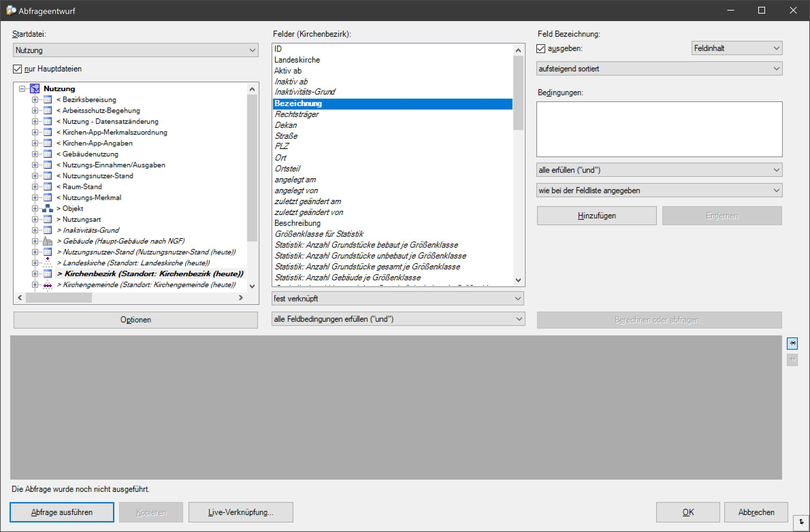
Task: Click the Arbeitsschutz-Begehung table icon
Action: (48, 111)
